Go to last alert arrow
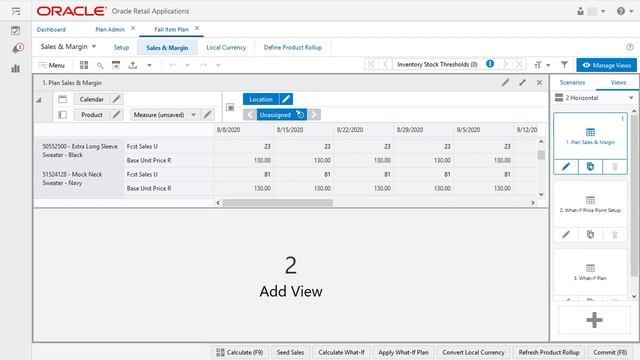640x360 pixels. 519,64
